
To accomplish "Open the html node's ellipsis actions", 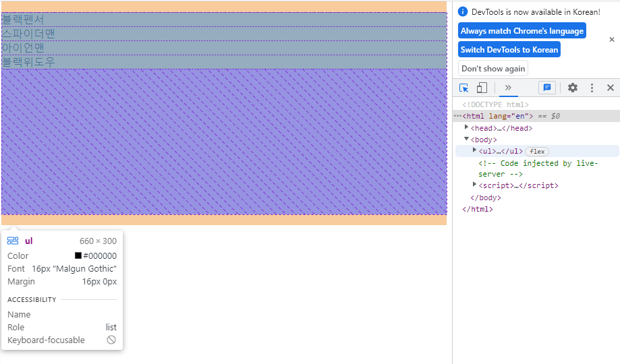I will pyautogui.click(x=457, y=116).
